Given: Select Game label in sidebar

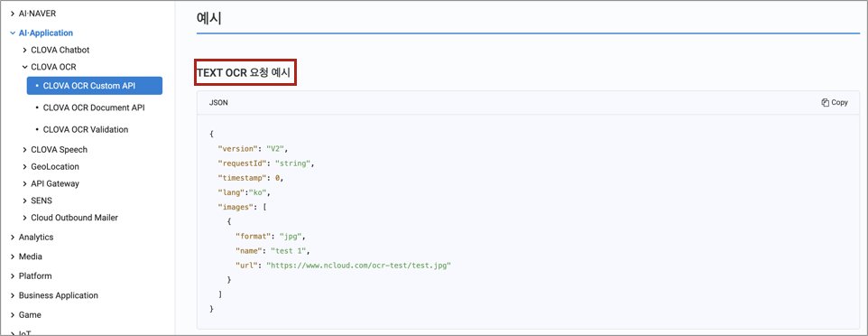Looking at the screenshot, I should click(x=30, y=315).
